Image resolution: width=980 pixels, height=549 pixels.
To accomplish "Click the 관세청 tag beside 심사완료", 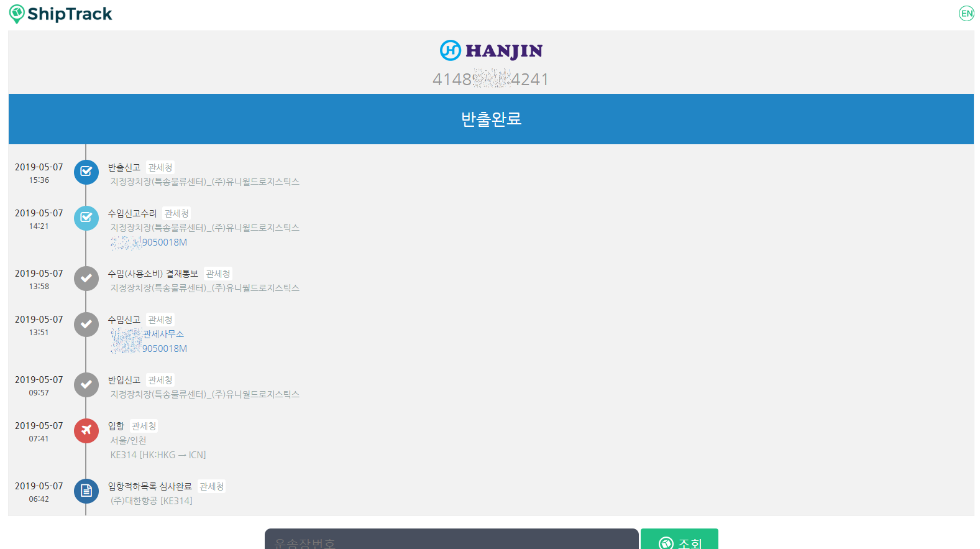I will [x=211, y=486].
